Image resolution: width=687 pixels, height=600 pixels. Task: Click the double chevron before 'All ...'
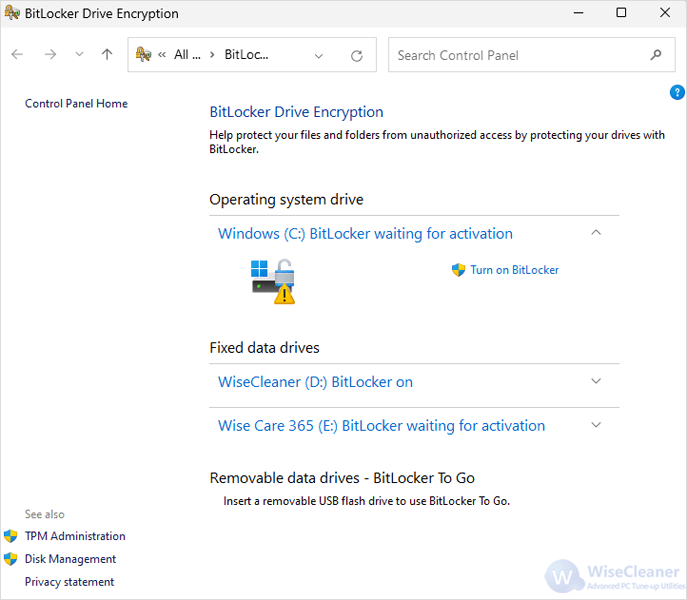click(x=162, y=55)
